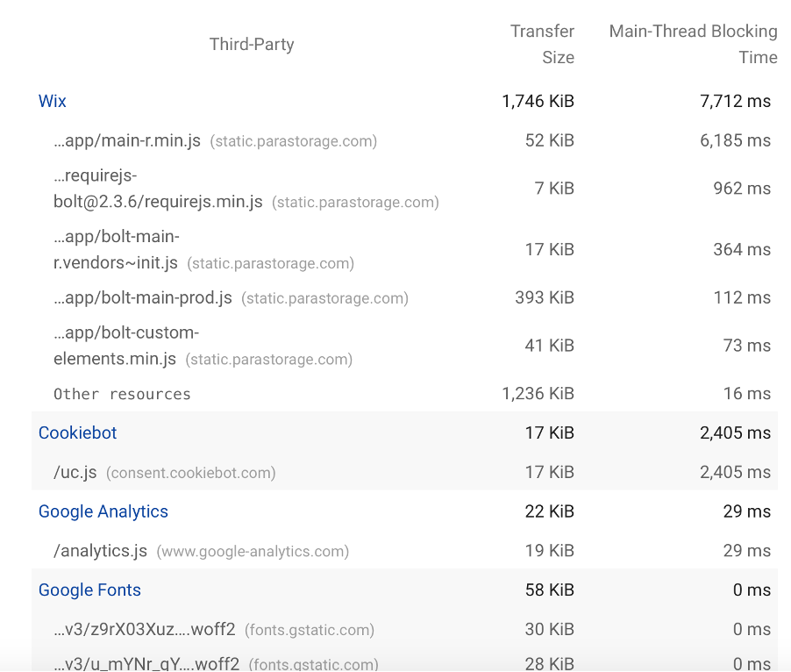Click the 19 KiB analytics.js size
The image size is (791, 672).
click(549, 551)
